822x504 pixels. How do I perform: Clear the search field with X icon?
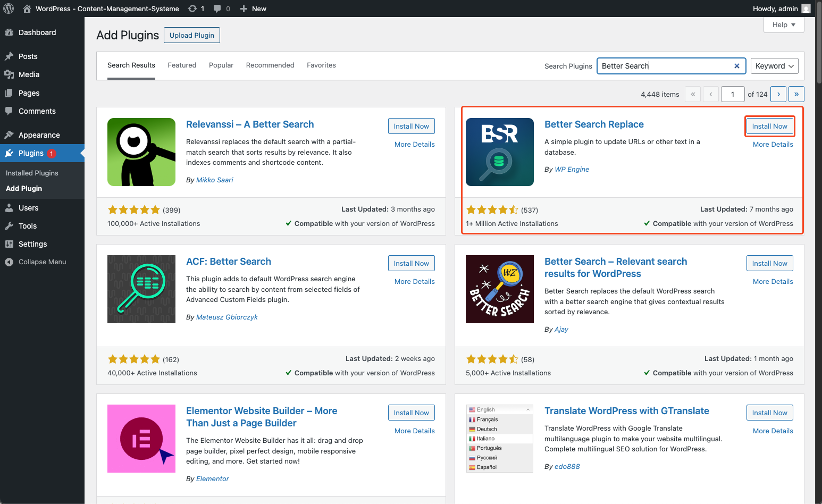tap(737, 66)
